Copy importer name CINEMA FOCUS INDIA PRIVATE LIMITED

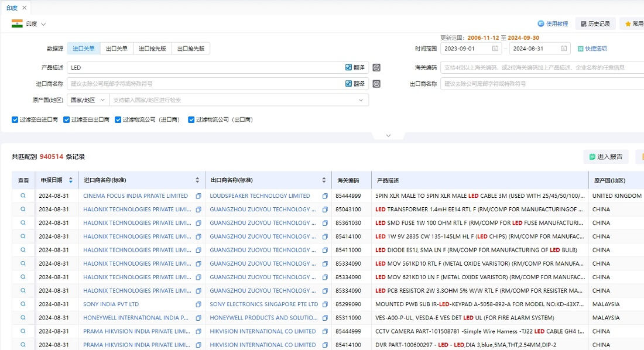click(x=198, y=196)
